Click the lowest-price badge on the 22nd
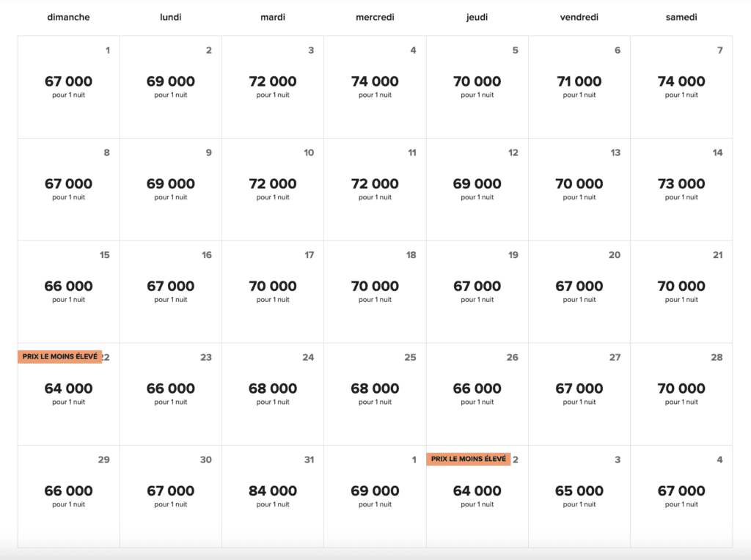This screenshot has width=751, height=560. 60,356
